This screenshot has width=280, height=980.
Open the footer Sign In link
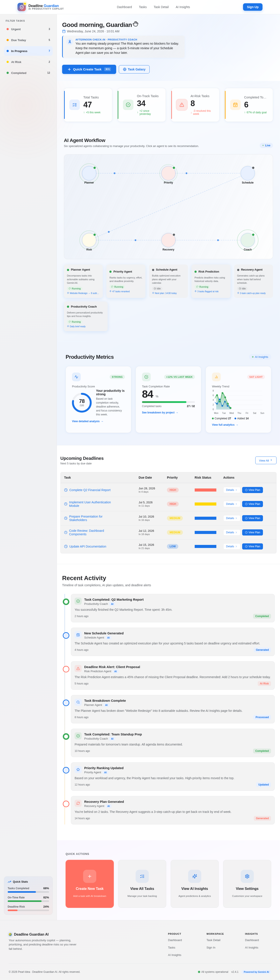(211, 947)
